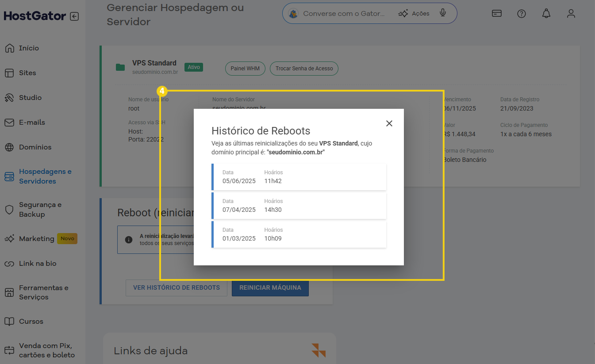The width and height of the screenshot is (595, 364).
Task: Collapse the HostGator sidebar arrow icon
Action: (74, 17)
